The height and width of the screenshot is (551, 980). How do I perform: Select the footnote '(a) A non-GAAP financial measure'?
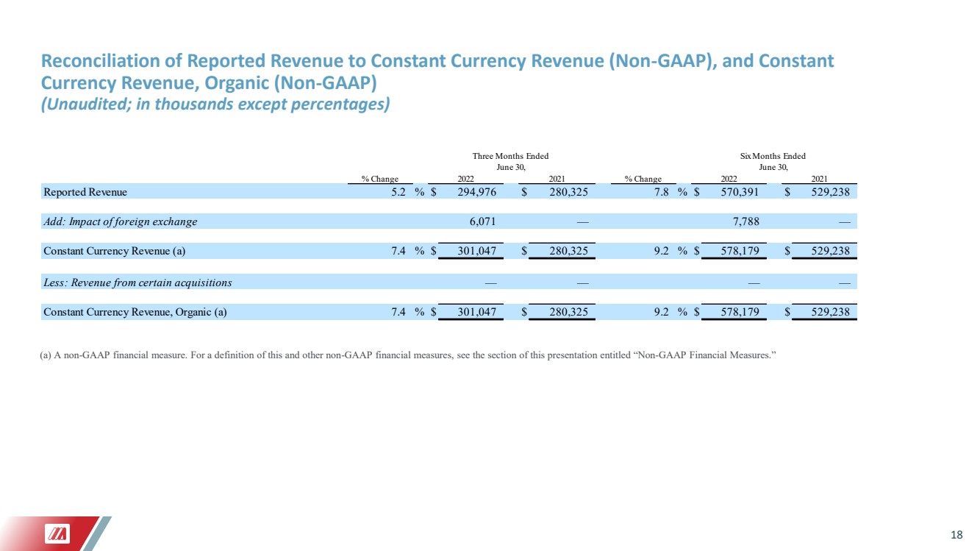408,355
